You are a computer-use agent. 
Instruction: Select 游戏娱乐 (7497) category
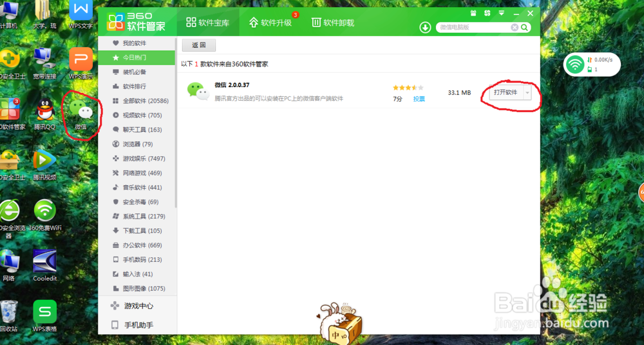tap(137, 159)
